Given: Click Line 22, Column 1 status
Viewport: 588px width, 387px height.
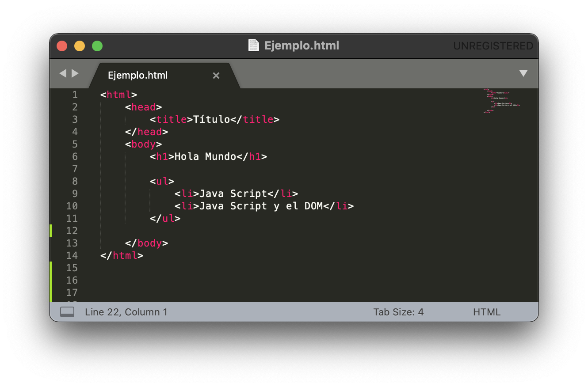Looking at the screenshot, I should [x=126, y=312].
